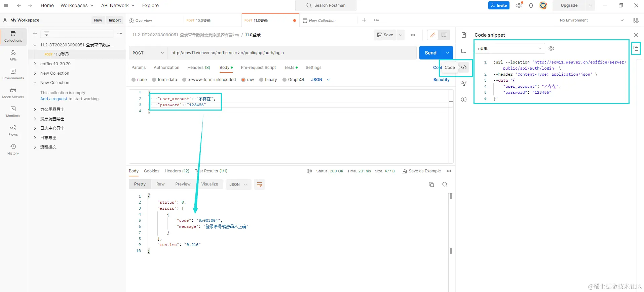644x292 pixels.
Task: Click the Add a request link
Action: point(54,99)
